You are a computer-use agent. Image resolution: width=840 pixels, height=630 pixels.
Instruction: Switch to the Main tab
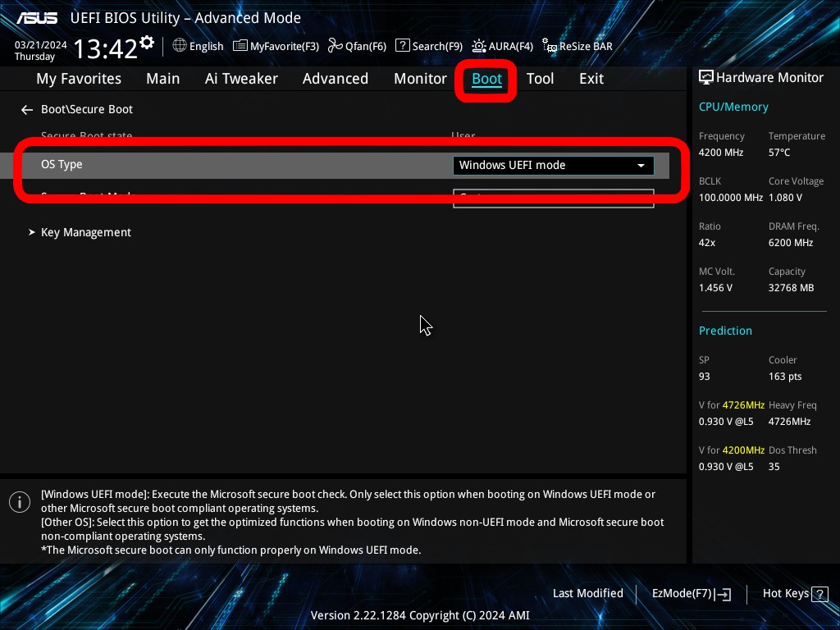pos(163,79)
